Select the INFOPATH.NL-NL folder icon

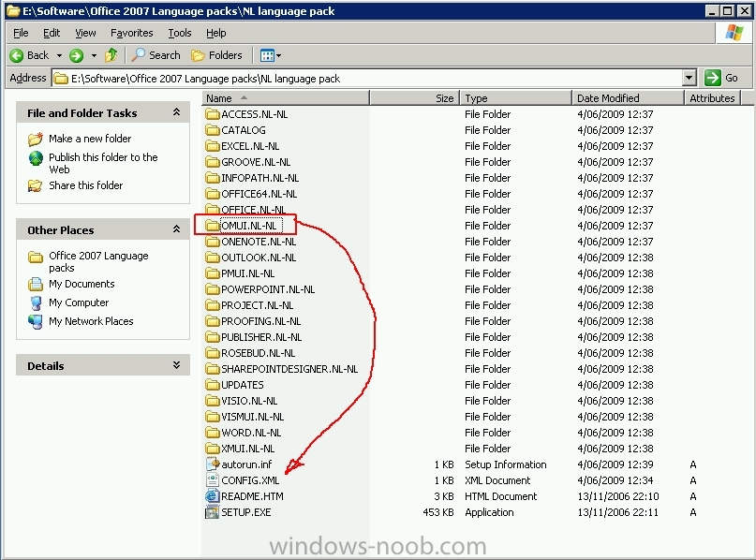click(212, 178)
